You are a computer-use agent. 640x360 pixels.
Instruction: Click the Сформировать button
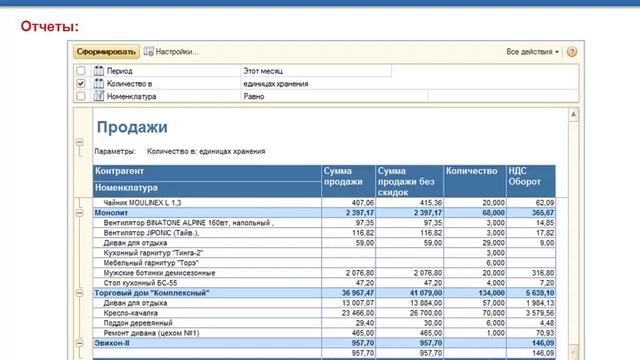(106, 52)
